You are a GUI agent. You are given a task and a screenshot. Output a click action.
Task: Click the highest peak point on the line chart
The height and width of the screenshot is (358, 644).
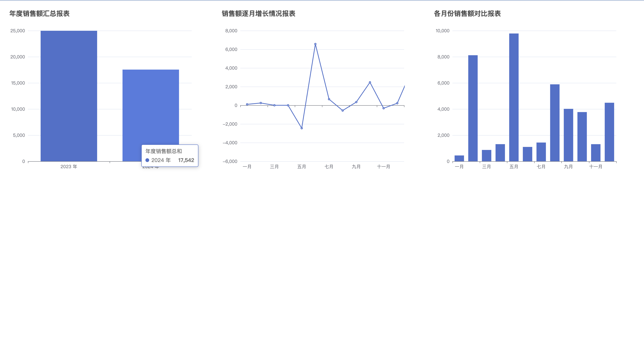click(315, 44)
